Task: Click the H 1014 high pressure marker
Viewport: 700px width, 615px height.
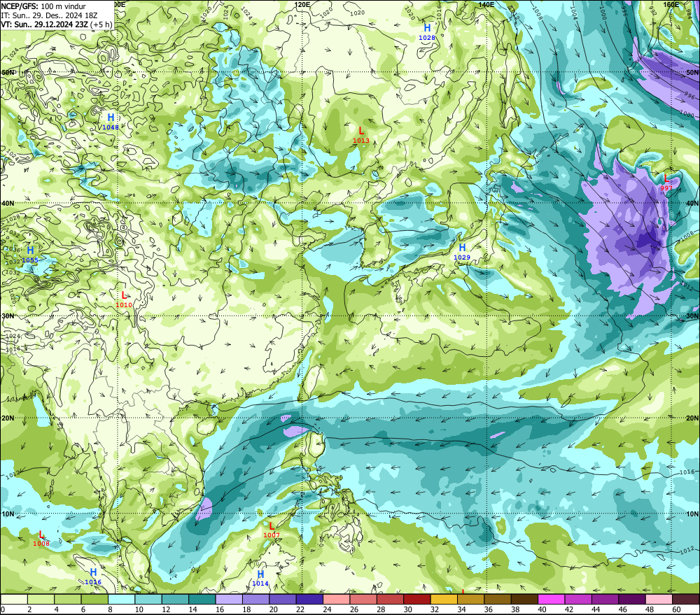Action: pos(260,579)
